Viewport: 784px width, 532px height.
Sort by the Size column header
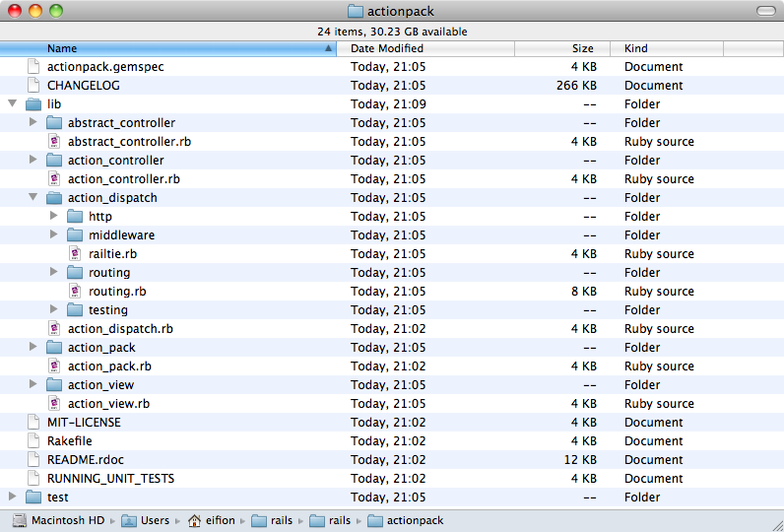click(562, 48)
